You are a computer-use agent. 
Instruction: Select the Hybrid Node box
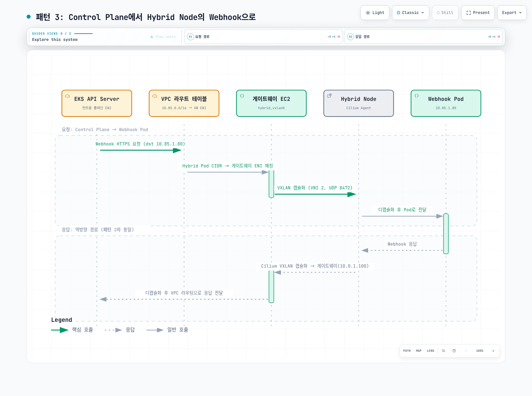tap(359, 103)
